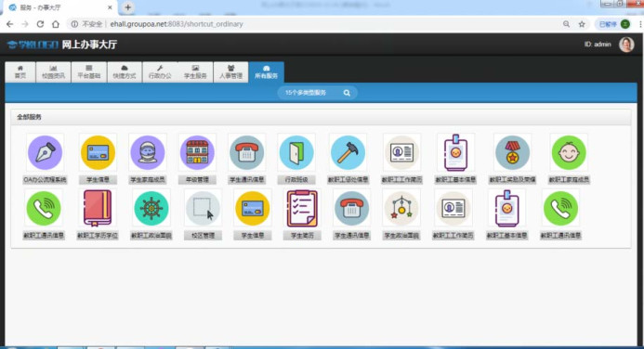644x349 pixels.
Task: Click the 网上办事大厅 site logo
Action: tap(62, 45)
